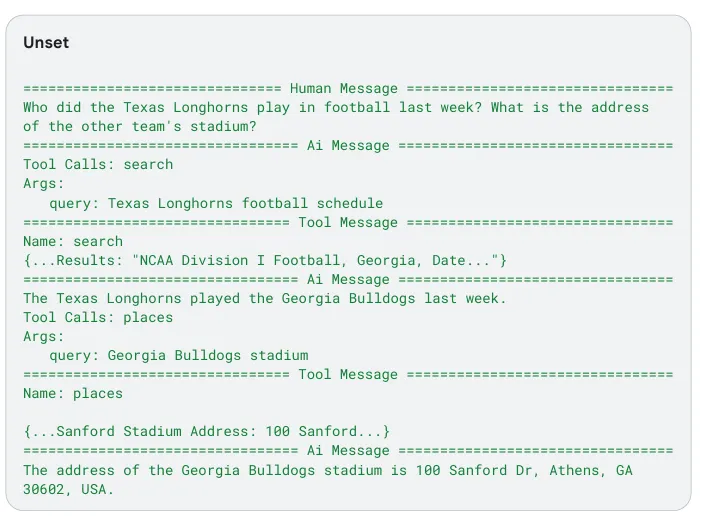Viewport: 705px width, 518px height.
Task: Click the first Ai Message separator
Action: click(x=348, y=145)
